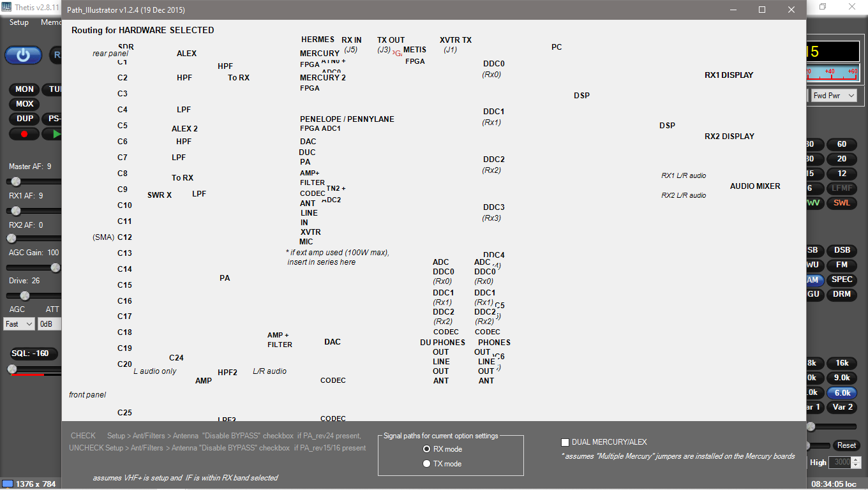The width and height of the screenshot is (868, 490).
Task: Minimize the Path_Illustrator window
Action: pyautogui.click(x=733, y=10)
